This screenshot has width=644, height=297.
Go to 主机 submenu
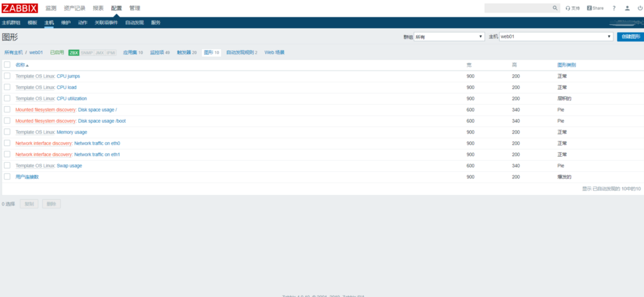pyautogui.click(x=49, y=23)
